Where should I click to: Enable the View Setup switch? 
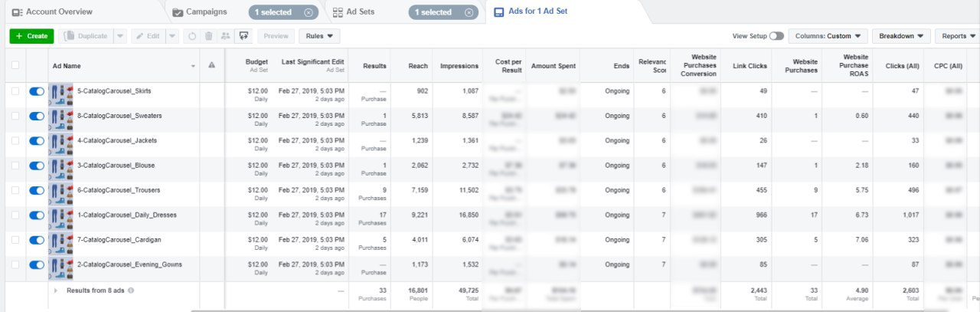(x=776, y=36)
